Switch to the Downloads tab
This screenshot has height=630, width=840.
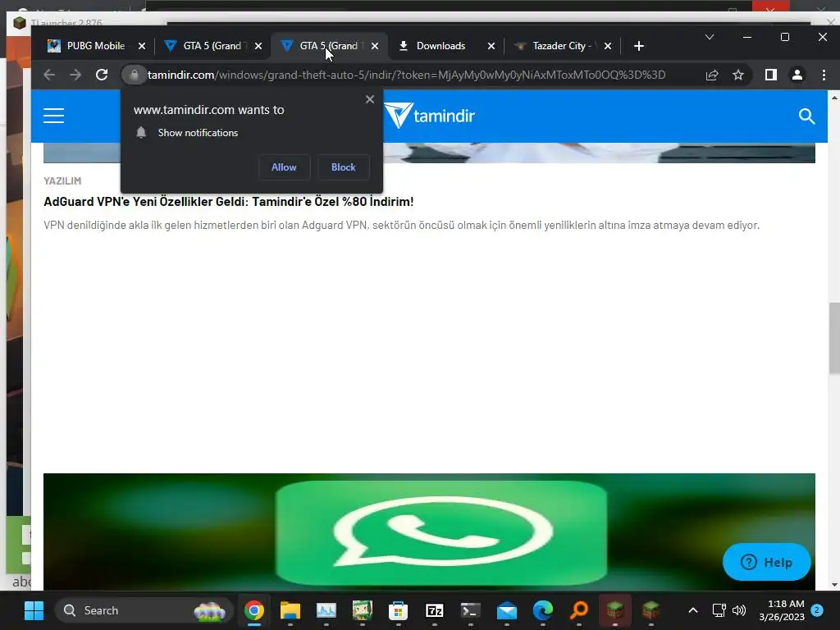(x=440, y=46)
